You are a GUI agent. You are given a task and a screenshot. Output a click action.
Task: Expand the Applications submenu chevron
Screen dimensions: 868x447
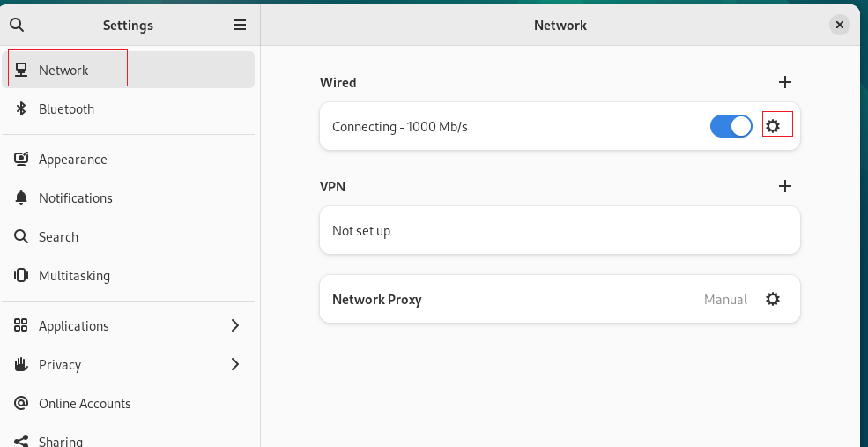(234, 325)
